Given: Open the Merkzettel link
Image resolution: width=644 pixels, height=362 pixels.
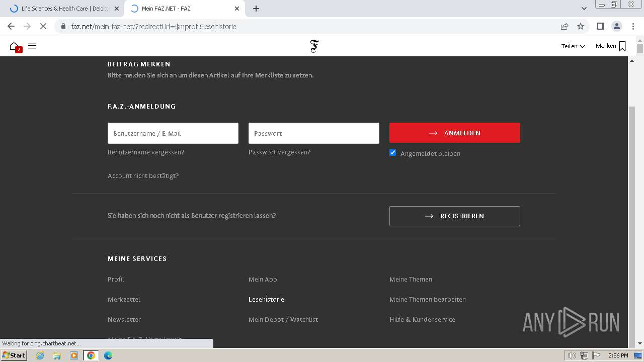Looking at the screenshot, I should [x=124, y=300].
